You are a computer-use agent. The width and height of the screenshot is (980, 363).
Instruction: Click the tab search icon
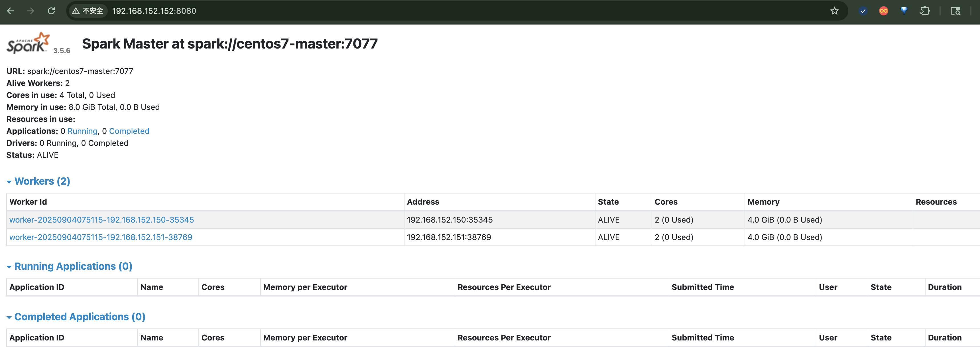click(x=956, y=11)
